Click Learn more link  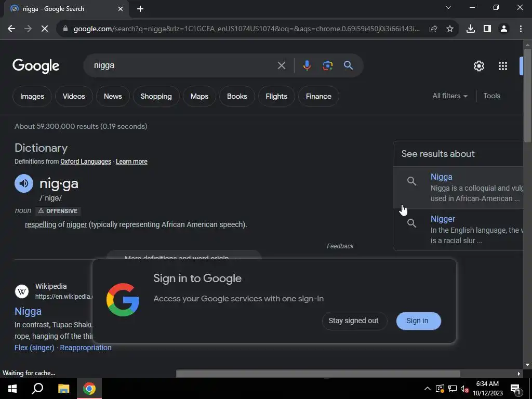pos(131,162)
